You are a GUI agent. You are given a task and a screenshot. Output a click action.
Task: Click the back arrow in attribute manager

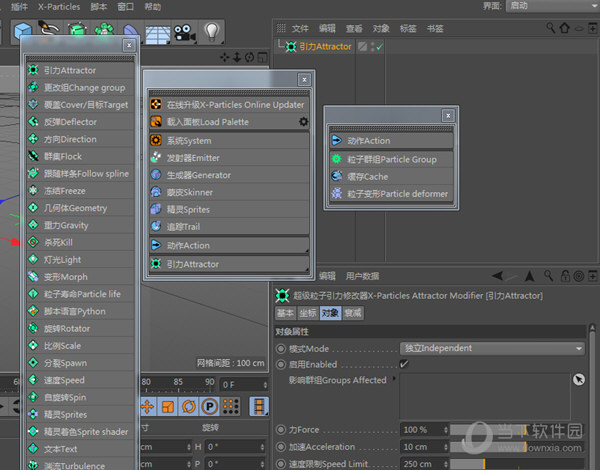point(498,276)
